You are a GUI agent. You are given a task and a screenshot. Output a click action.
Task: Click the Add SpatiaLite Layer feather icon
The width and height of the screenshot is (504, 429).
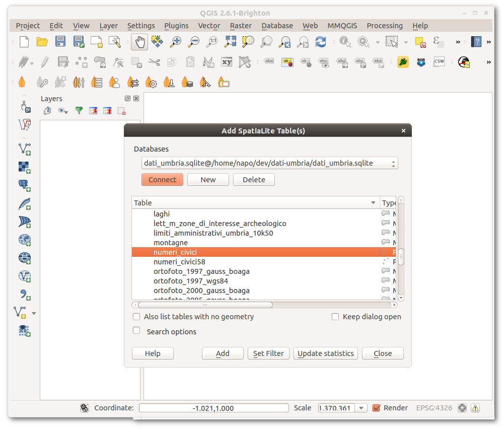25,204
